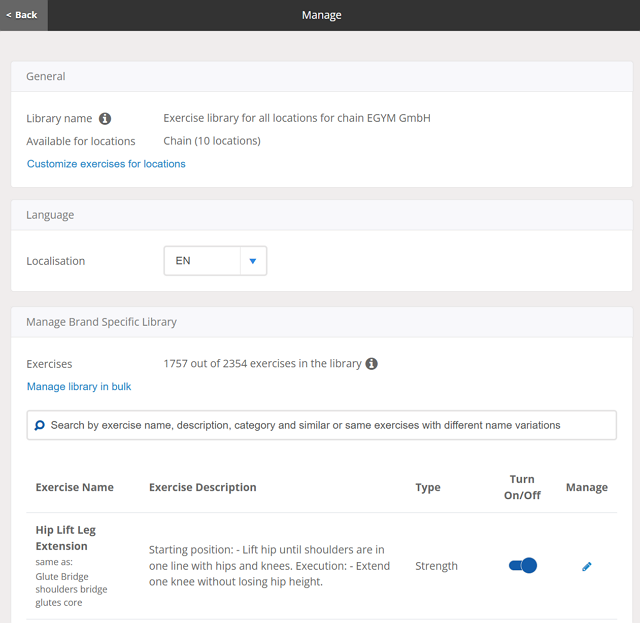The width and height of the screenshot is (640, 623).
Task: Click the Type column header
Action: (428, 488)
